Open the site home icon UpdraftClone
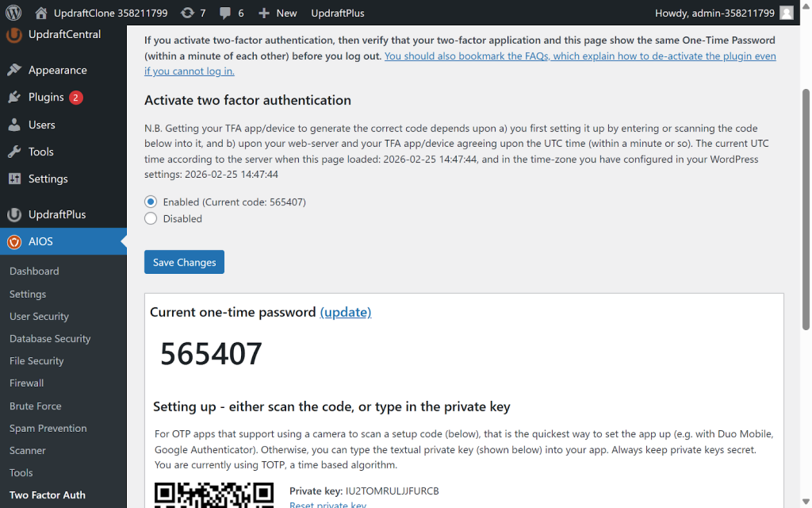The image size is (812, 508). pos(41,13)
